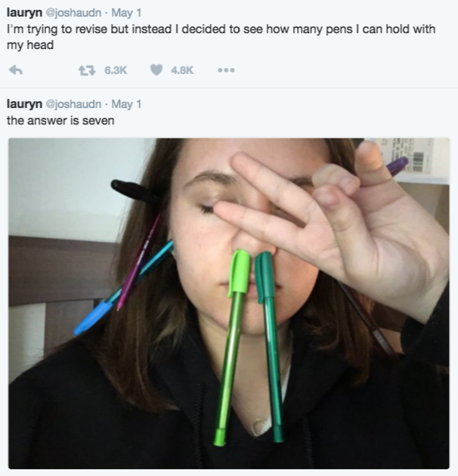458x476 pixels.
Task: Like the first tweet with the heart icon
Action: tap(156, 70)
